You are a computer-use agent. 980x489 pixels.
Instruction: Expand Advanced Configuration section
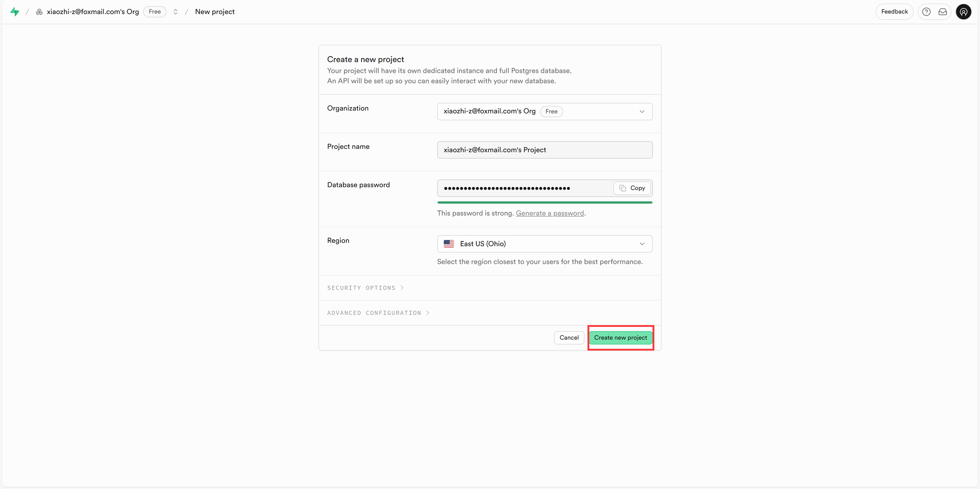378,313
